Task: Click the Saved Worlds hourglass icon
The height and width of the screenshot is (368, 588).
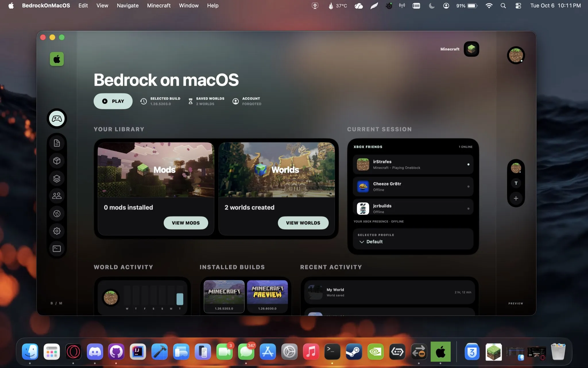Action: tap(190, 101)
